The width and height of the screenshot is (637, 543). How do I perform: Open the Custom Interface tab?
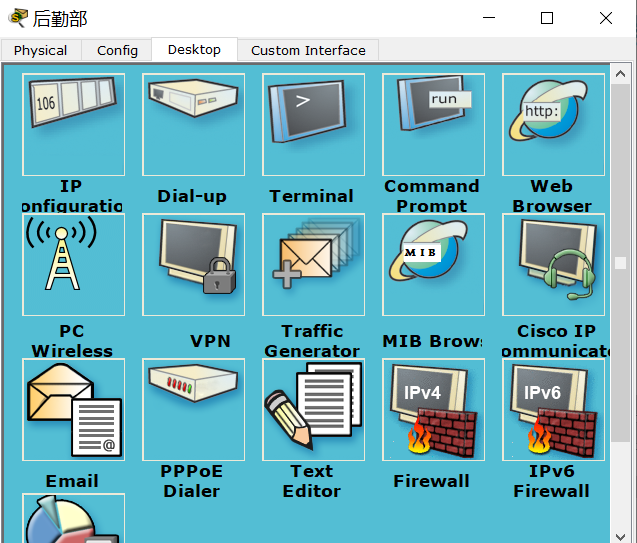point(308,50)
